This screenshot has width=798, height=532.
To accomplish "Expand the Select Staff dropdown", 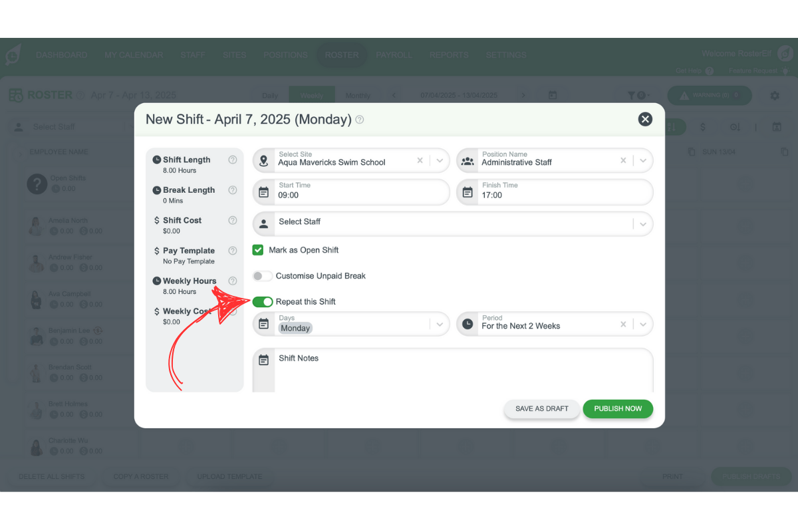I will (x=642, y=224).
